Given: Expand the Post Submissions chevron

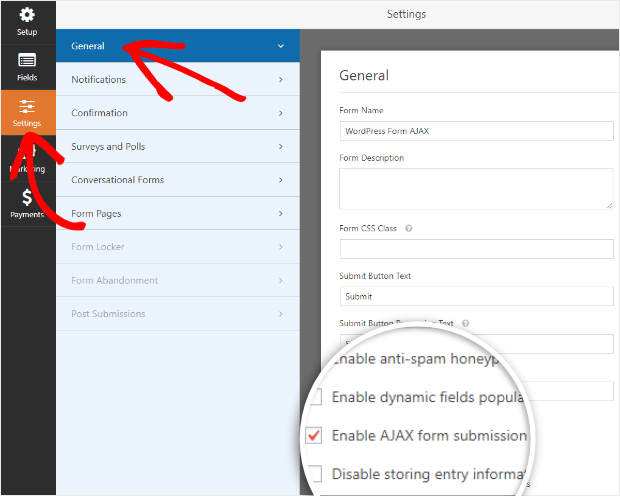Looking at the screenshot, I should pos(281,314).
